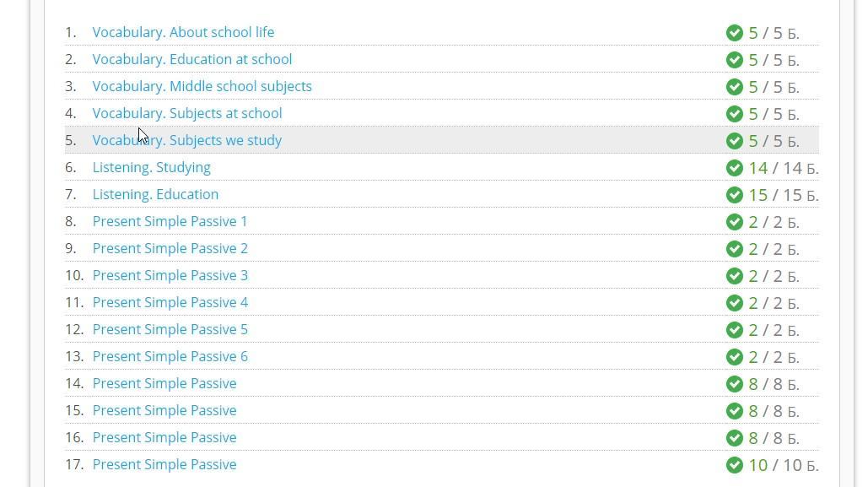868x487 pixels.
Task: Open task 15 Present Simple Passive
Action: pos(164,410)
